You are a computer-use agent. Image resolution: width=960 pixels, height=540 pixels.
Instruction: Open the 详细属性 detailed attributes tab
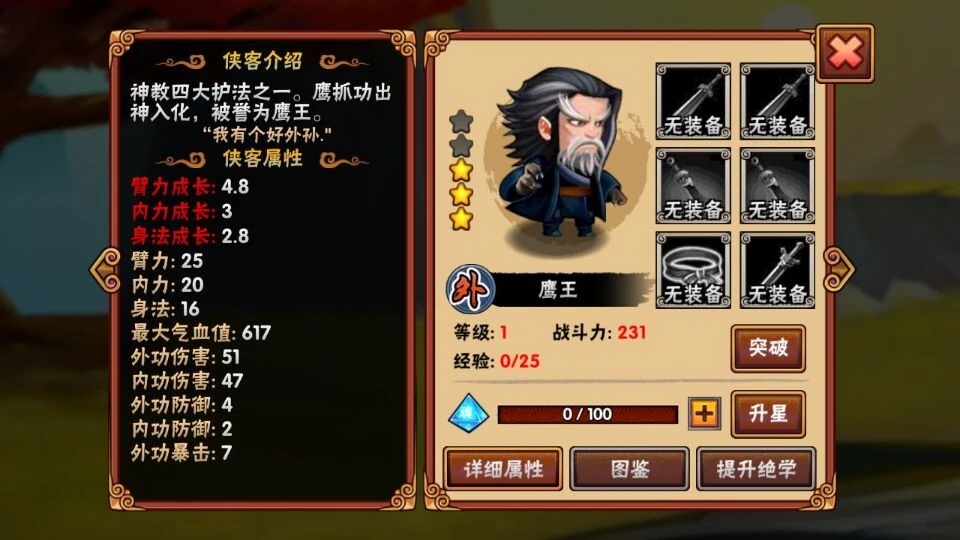(503, 469)
